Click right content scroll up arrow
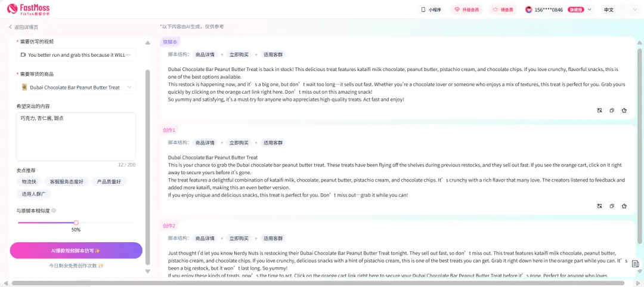The image size is (644, 287). click(639, 43)
